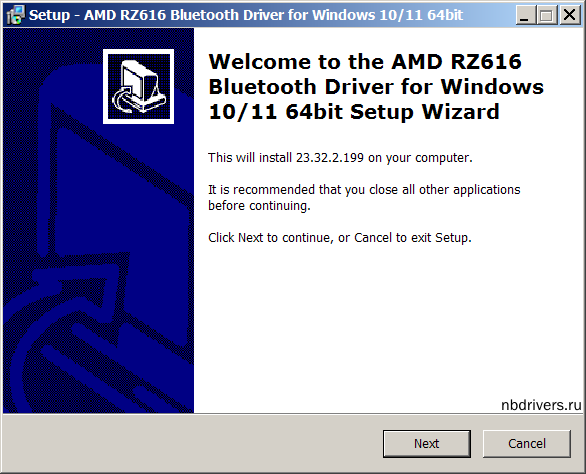Click the nbdrivers.ru watermark text

541,405
